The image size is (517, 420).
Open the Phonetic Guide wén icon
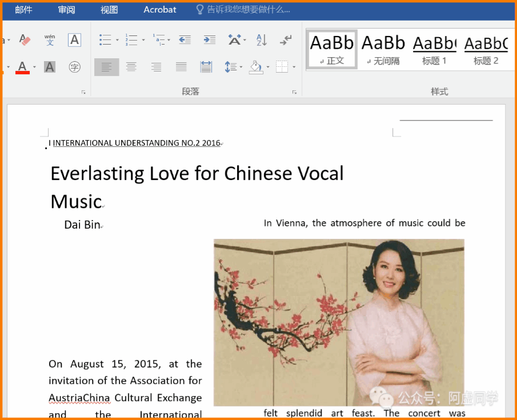[x=50, y=39]
